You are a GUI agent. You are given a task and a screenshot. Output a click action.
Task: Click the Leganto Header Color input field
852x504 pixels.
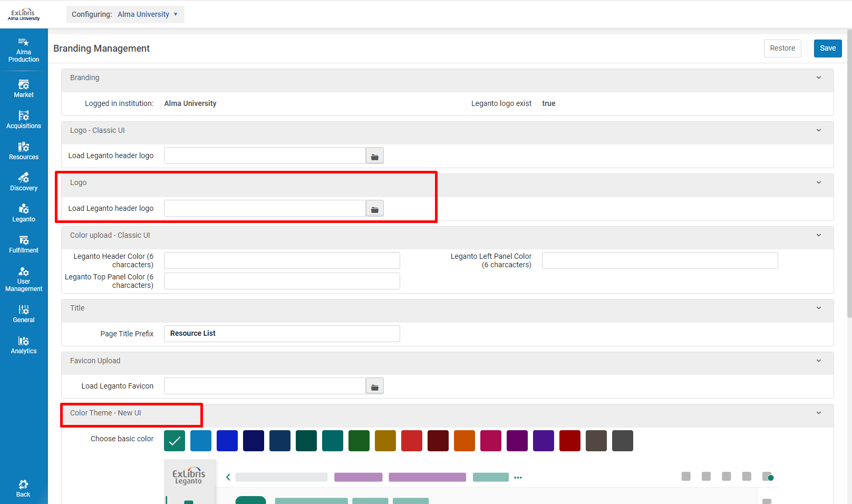click(x=282, y=260)
